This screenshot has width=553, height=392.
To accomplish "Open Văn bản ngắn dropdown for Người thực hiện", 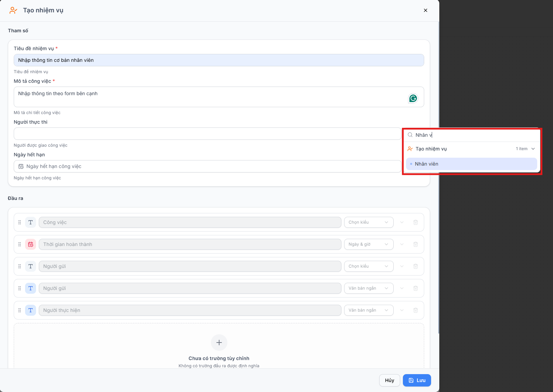I will click(x=369, y=310).
